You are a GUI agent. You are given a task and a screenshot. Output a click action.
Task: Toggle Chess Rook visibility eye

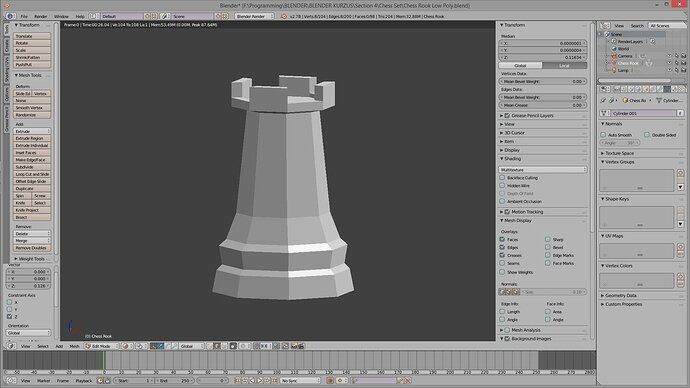[x=669, y=63]
